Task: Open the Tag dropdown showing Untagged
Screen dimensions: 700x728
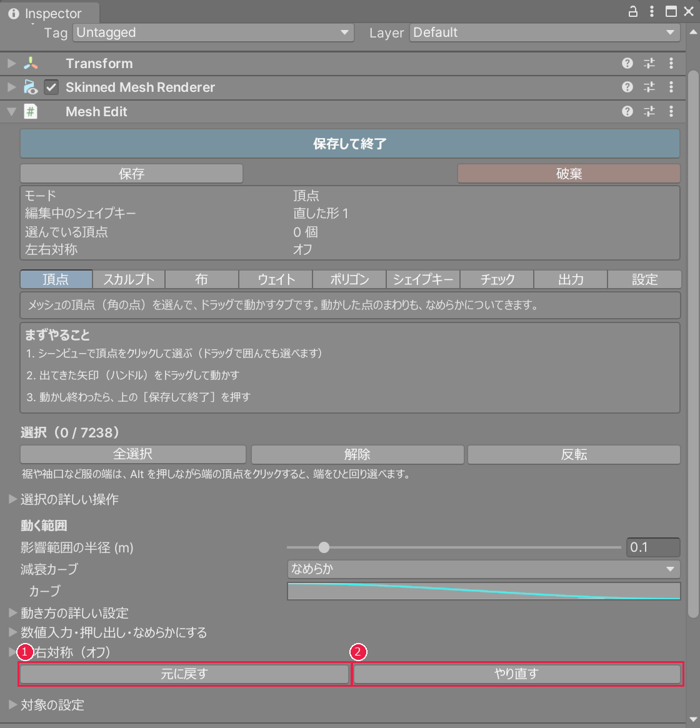Action: [213, 33]
